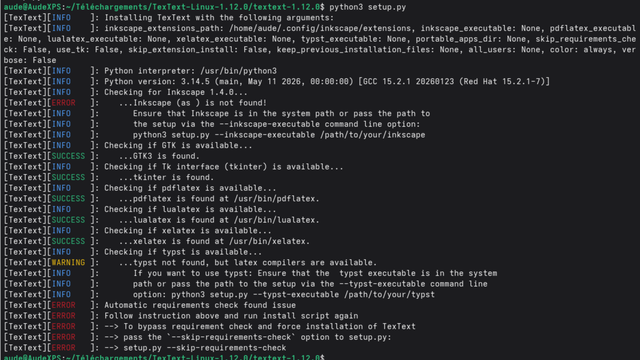This screenshot has width=640, height=360.
Task: Click the '...tkinter is found.' message
Action: [x=167, y=178]
